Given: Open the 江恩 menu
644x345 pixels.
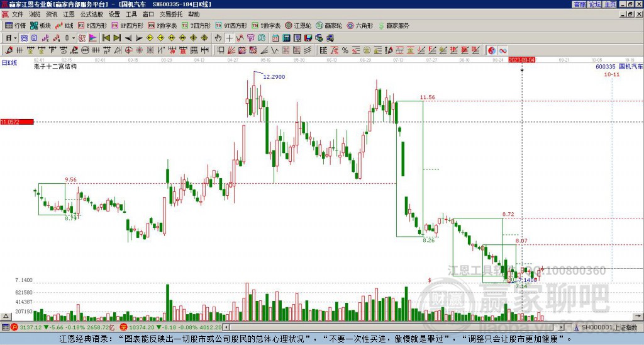Looking at the screenshot, I should coord(69,14).
